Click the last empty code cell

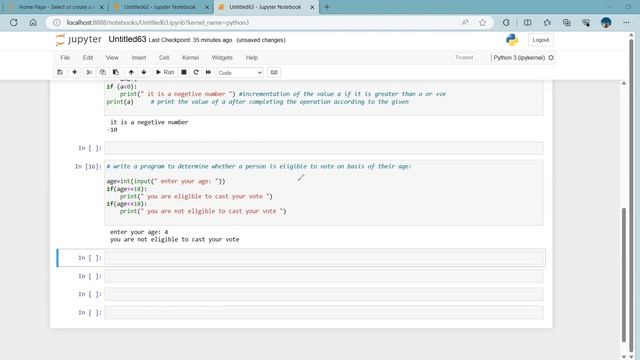324,313
